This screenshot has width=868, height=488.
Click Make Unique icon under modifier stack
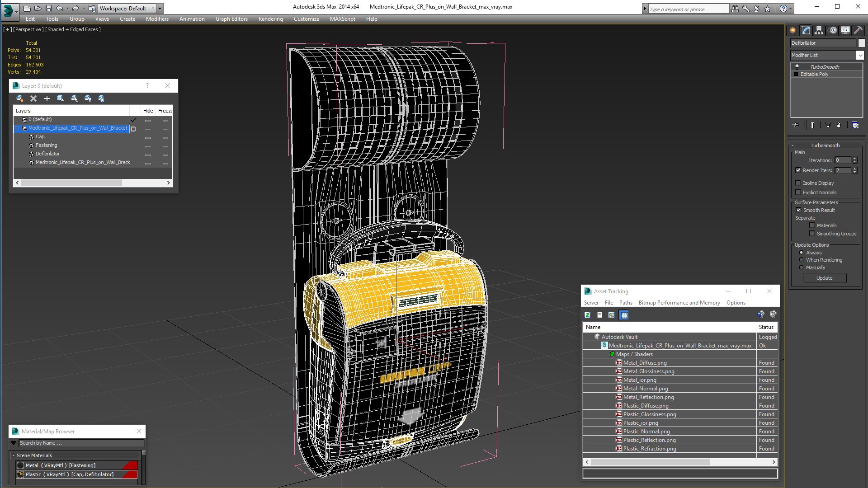(x=828, y=125)
